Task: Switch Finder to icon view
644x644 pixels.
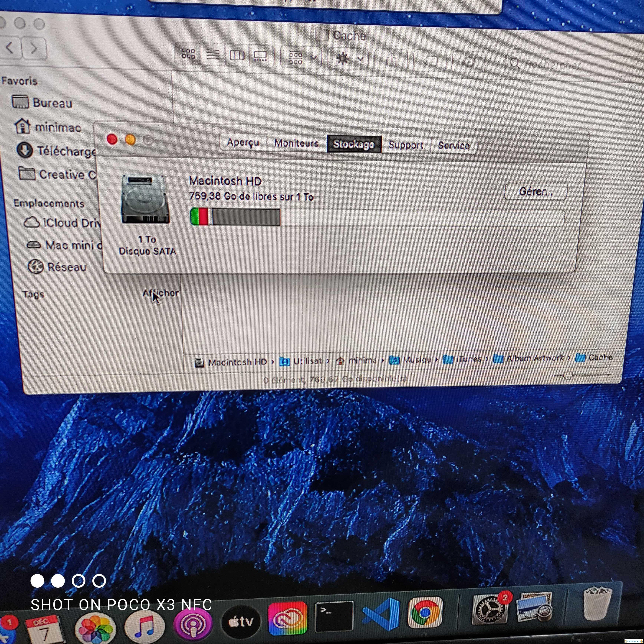Action: pos(188,54)
